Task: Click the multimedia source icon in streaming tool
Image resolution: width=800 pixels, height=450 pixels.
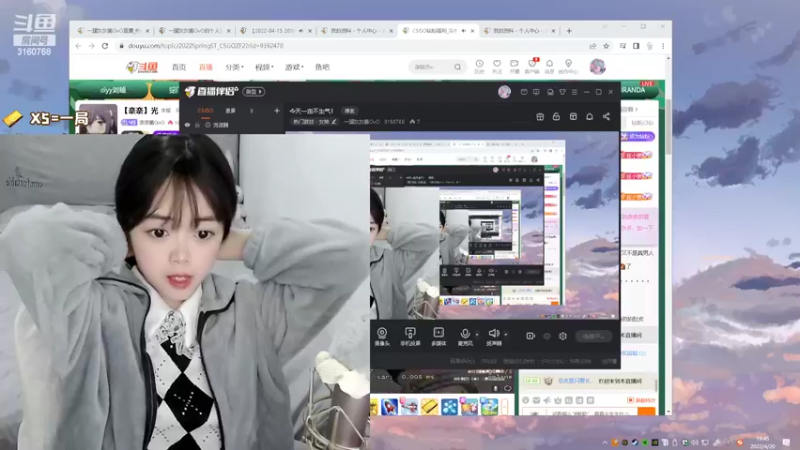Action: [x=438, y=337]
